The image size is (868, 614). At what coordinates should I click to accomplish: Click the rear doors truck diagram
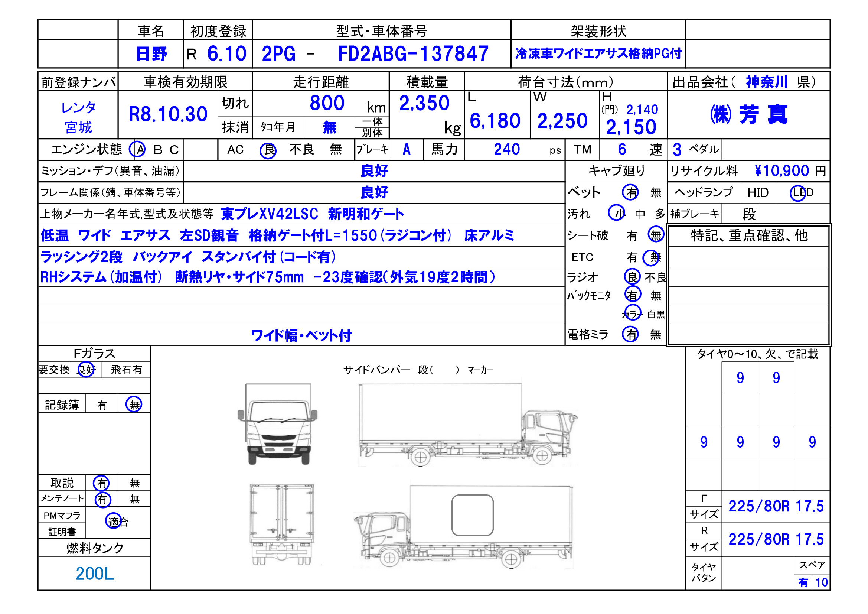282,524
